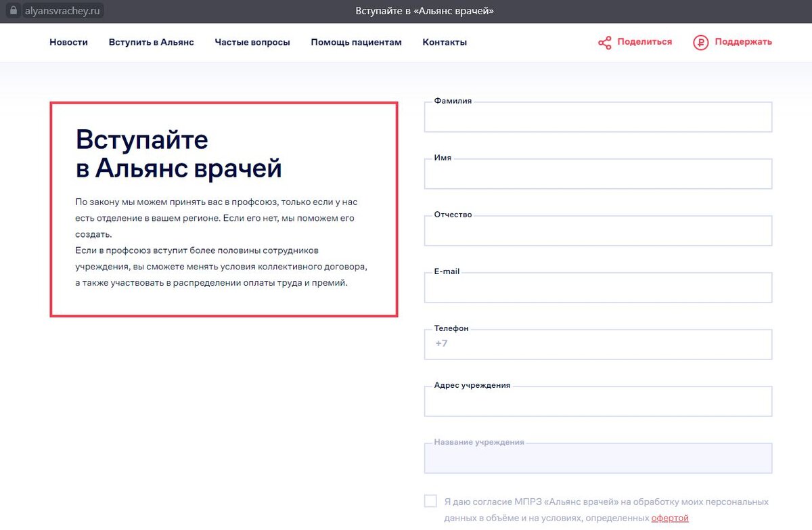
Task: Check the personal data consent checkbox
Action: 430,501
